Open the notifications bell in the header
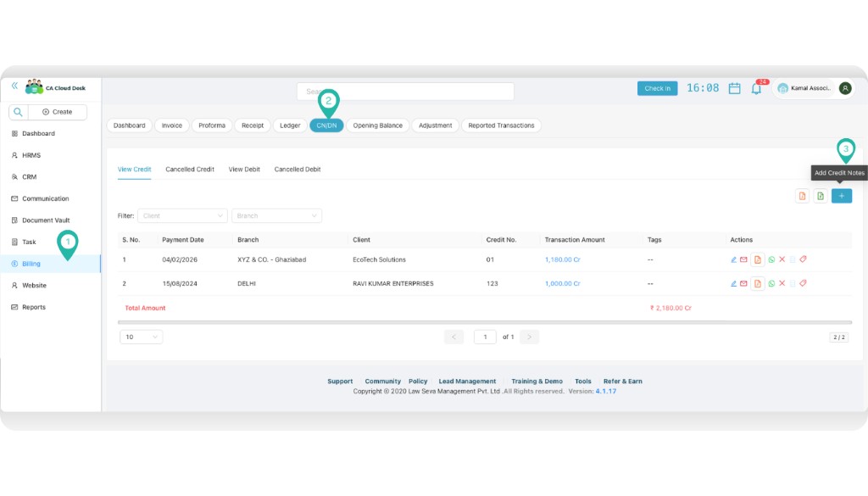 (756, 87)
